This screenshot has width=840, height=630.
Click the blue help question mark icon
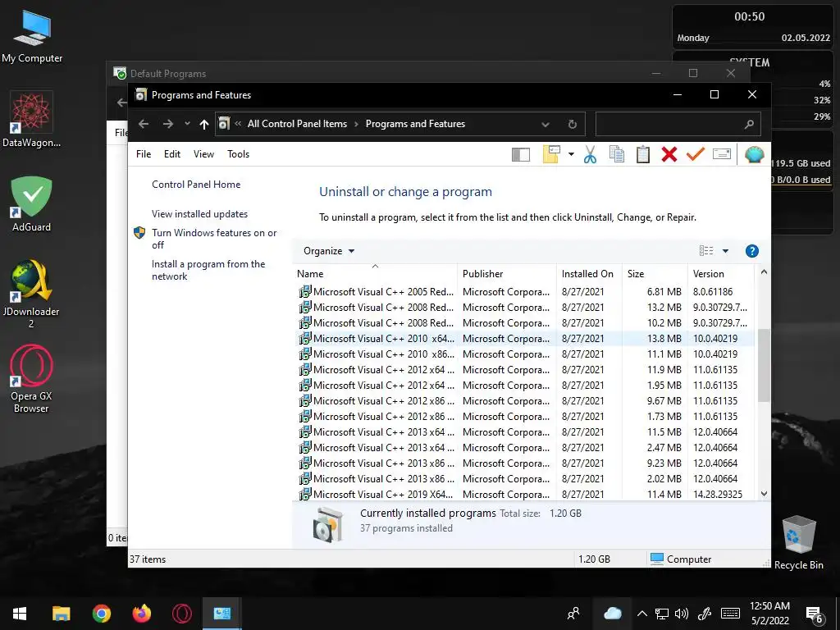click(751, 251)
